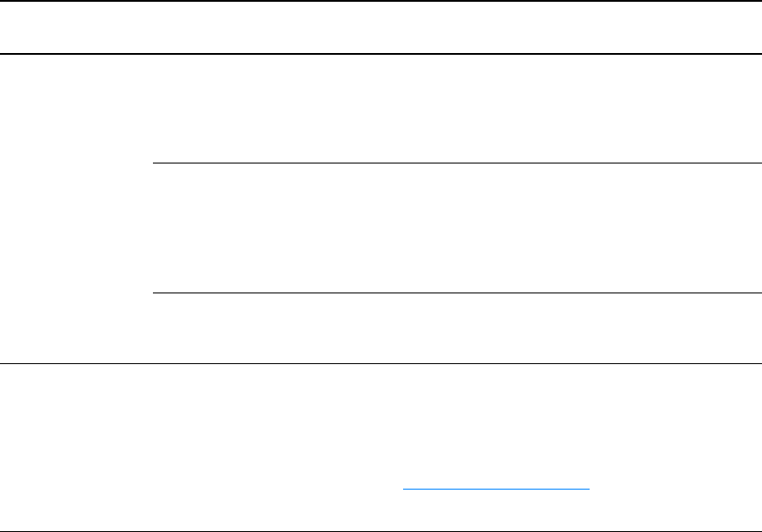
Task: Click the full-width divider above link section
Action: click(x=381, y=363)
